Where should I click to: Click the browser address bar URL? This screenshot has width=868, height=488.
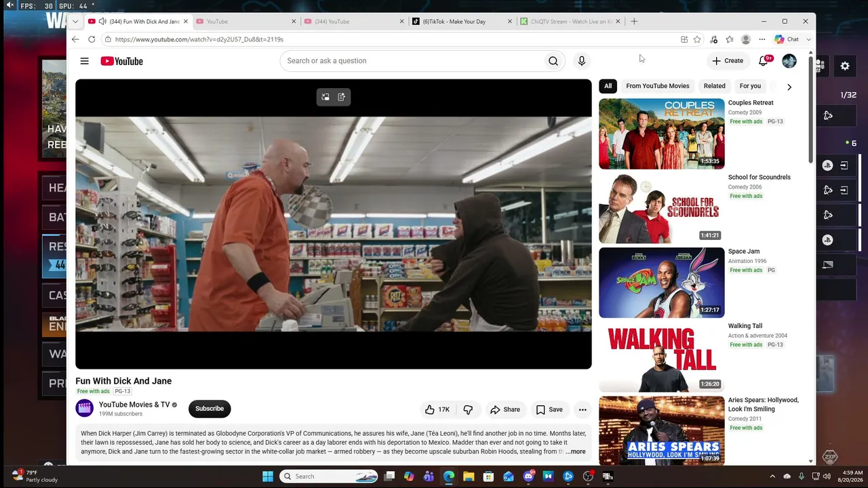(199, 39)
